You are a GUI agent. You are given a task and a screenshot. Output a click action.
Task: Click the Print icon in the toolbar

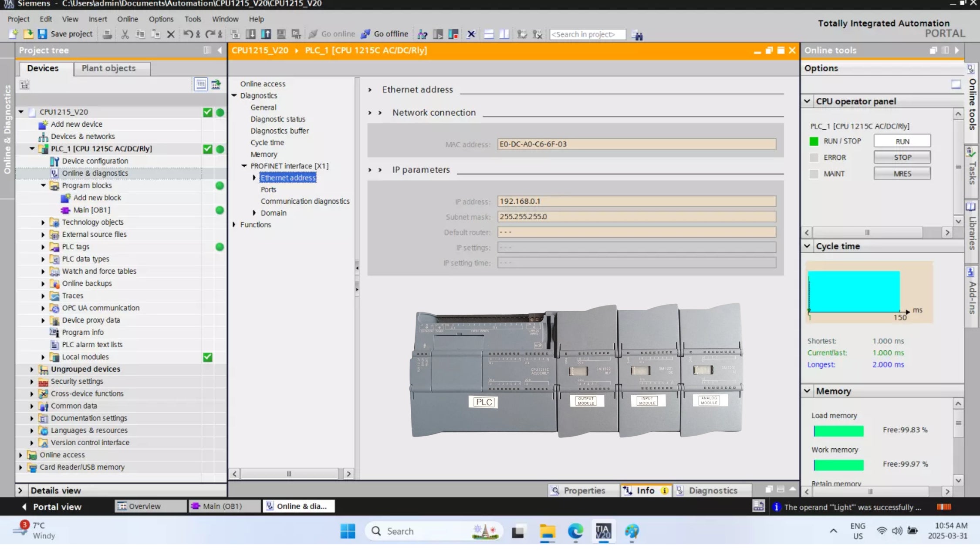click(107, 34)
